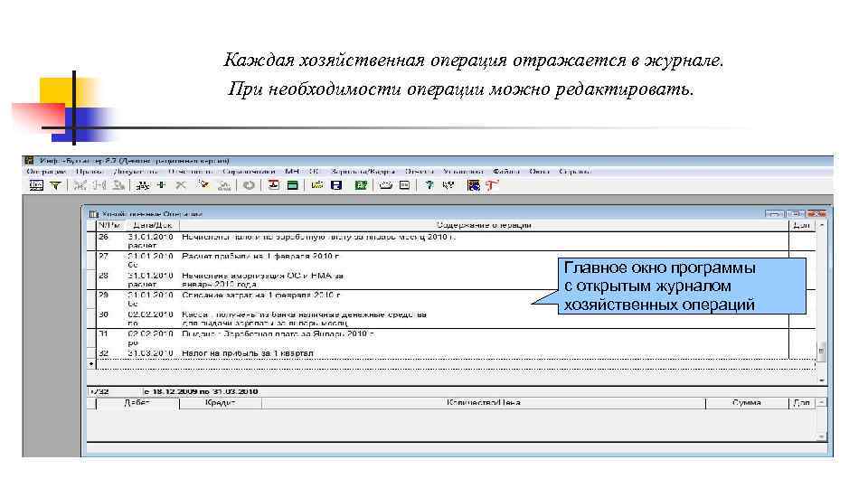This screenshot has height=488, width=868.
Task: Open the Зарплата/Кадры menu
Action: (x=363, y=172)
